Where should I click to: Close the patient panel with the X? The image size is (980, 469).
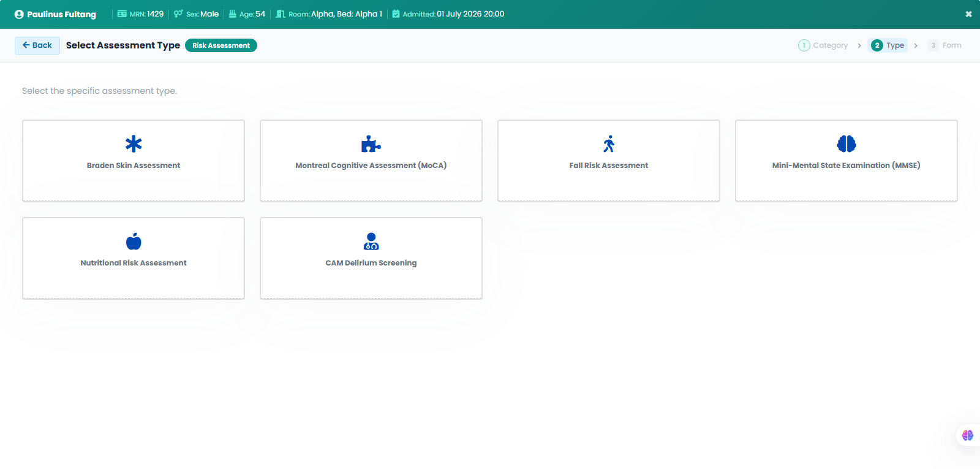968,14
